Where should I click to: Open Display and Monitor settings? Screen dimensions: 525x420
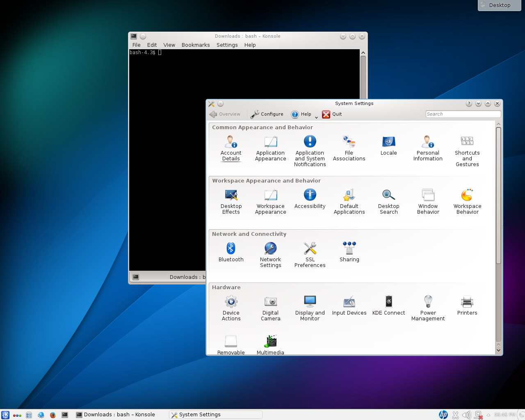[310, 308]
